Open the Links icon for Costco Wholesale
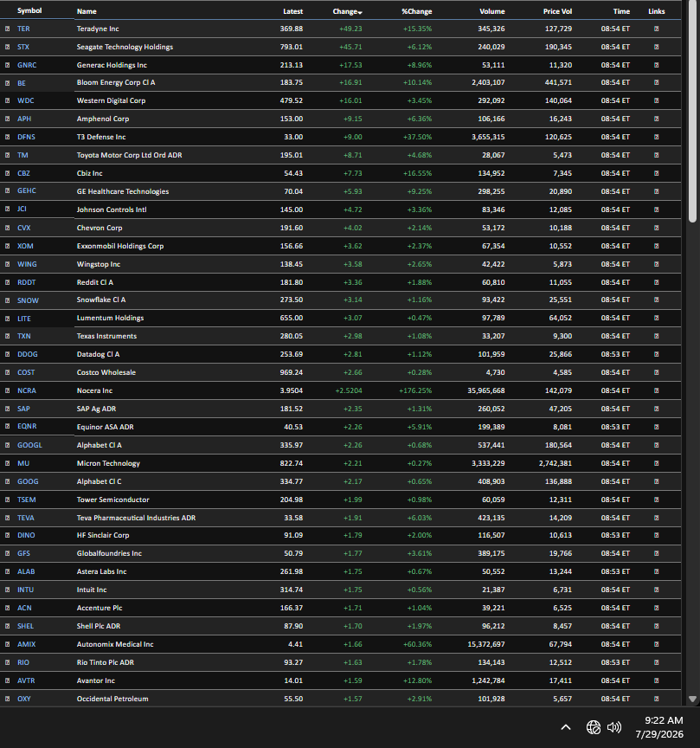This screenshot has width=700, height=748. (656, 372)
